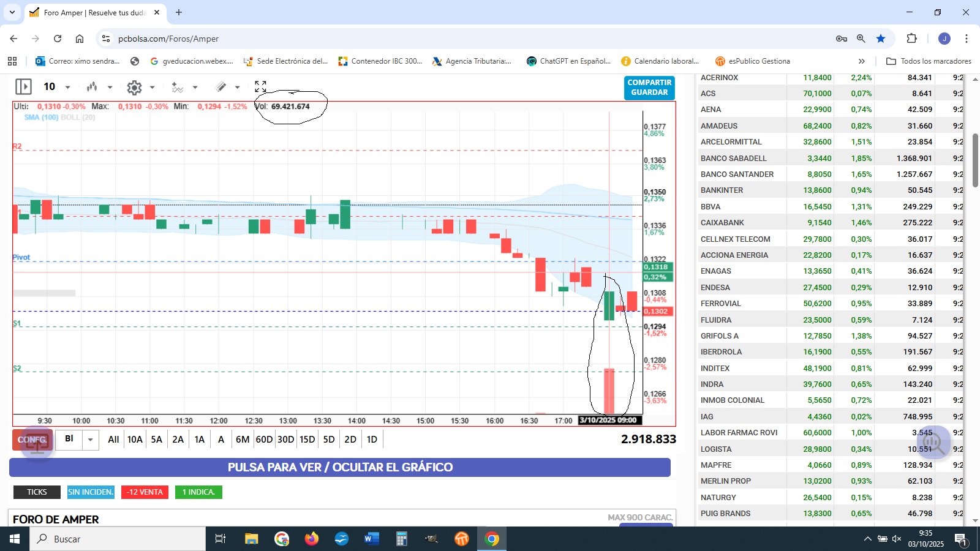Image resolution: width=980 pixels, height=551 pixels.
Task: Switch to the 1D time range
Action: click(372, 440)
